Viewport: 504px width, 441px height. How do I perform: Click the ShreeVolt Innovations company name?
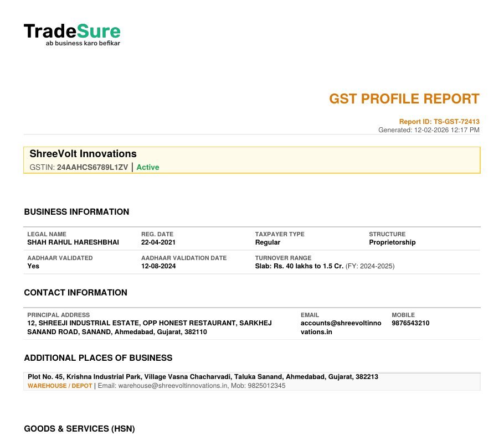pyautogui.click(x=83, y=153)
